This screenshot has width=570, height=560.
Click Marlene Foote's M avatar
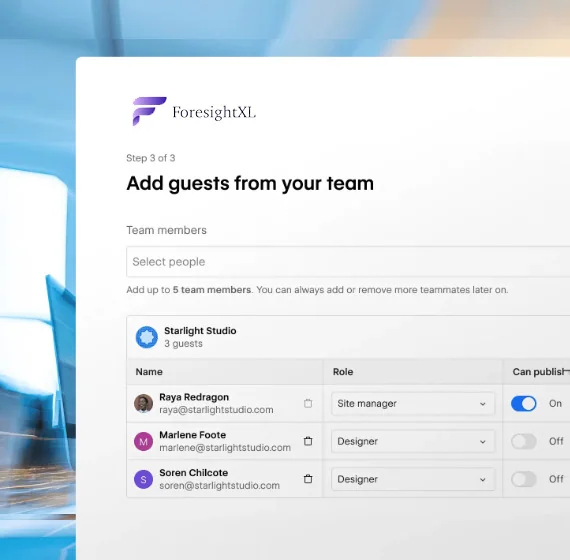tap(143, 441)
